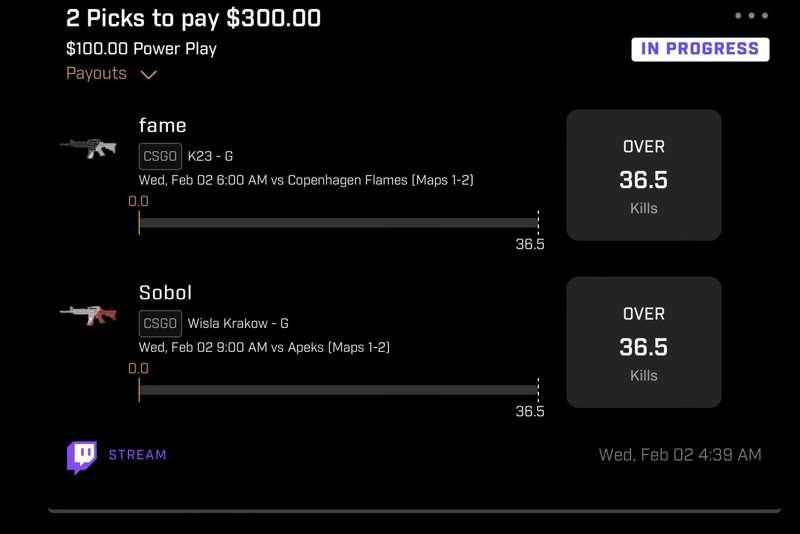Viewport: 800px width, 534px height.
Task: Click Sobol's kills progress bar
Action: (339, 390)
